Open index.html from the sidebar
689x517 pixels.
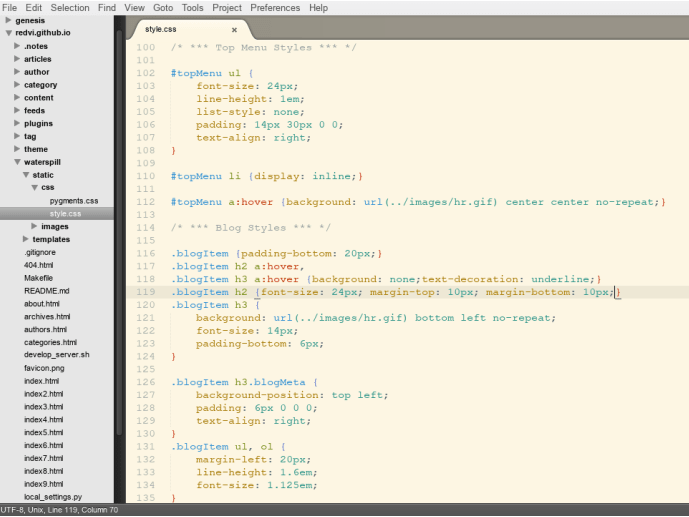click(x=41, y=381)
